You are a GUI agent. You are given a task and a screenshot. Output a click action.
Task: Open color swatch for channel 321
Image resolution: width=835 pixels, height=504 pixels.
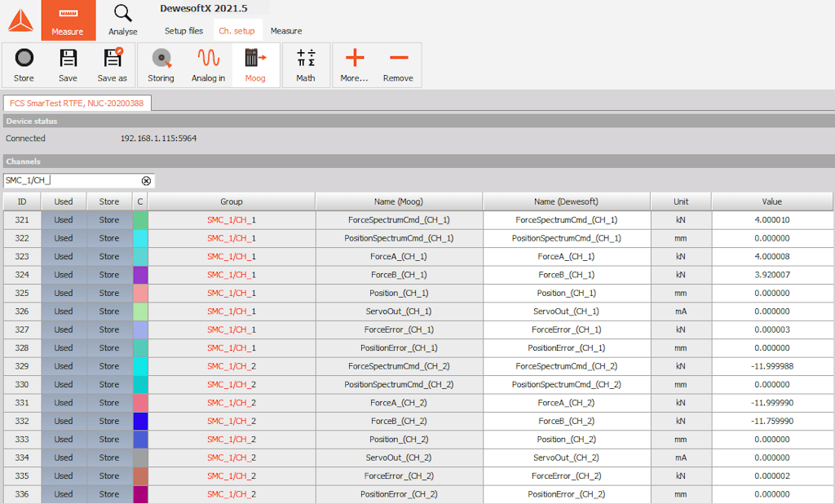(x=140, y=220)
